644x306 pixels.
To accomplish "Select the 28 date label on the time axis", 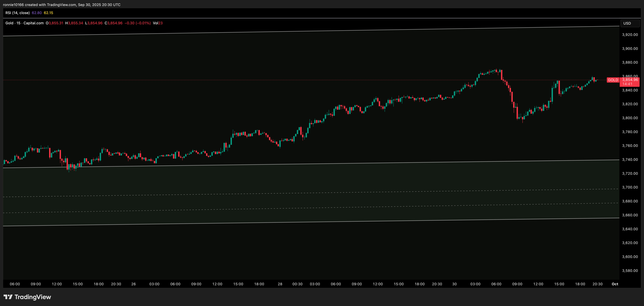I will [280, 284].
